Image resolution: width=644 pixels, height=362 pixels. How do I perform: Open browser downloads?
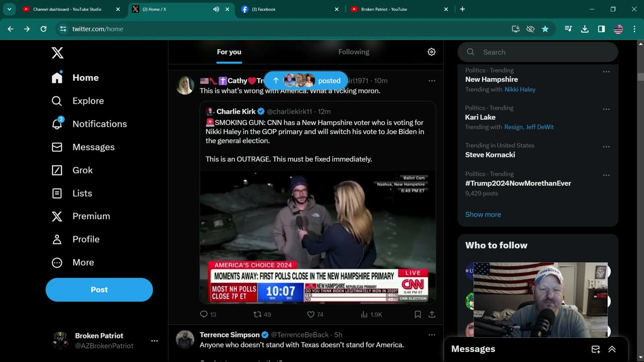[x=585, y=29]
